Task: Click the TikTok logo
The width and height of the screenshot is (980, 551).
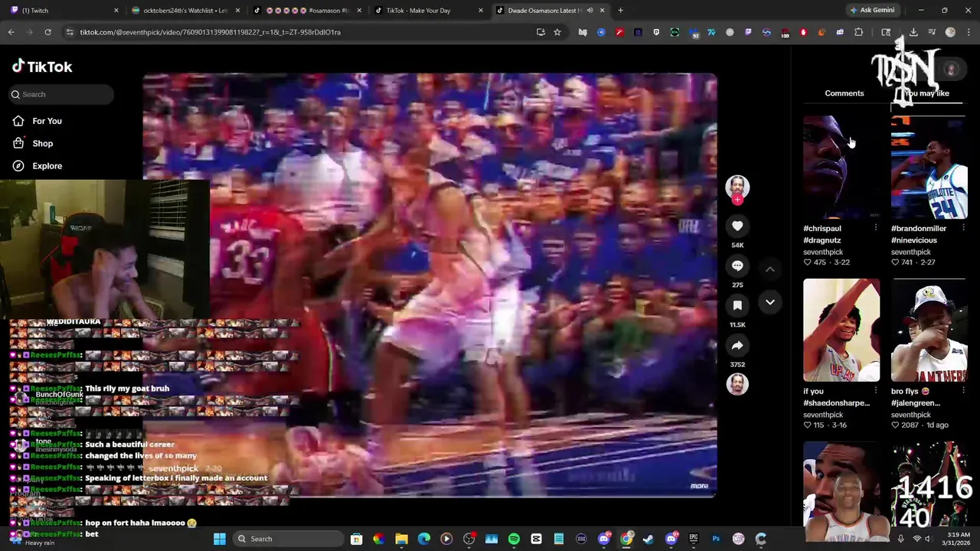Action: pyautogui.click(x=42, y=67)
